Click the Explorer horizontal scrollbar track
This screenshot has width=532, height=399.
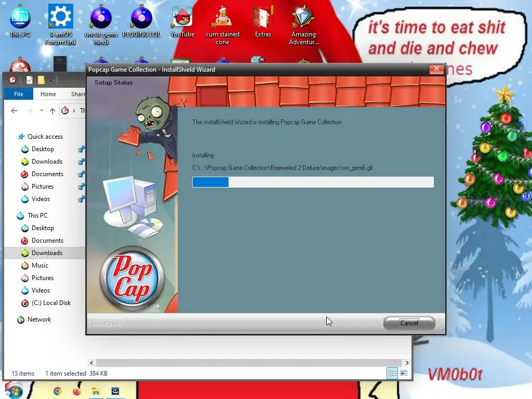249,363
